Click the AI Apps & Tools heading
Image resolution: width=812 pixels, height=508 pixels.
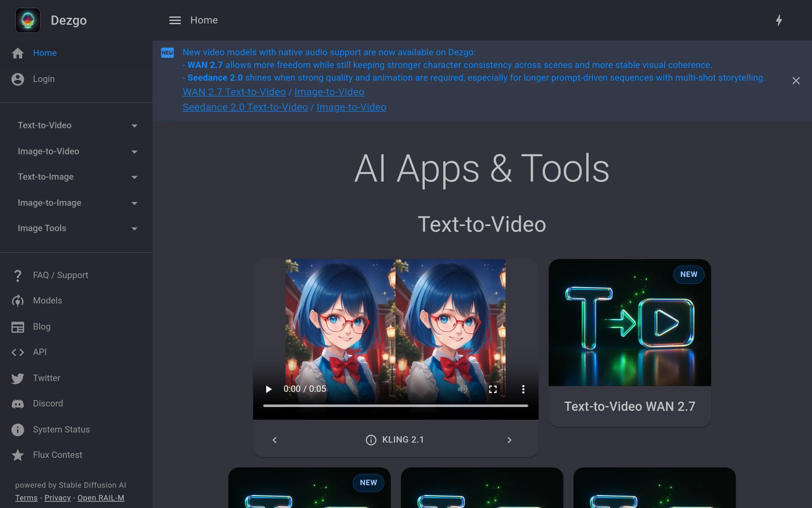coord(482,169)
